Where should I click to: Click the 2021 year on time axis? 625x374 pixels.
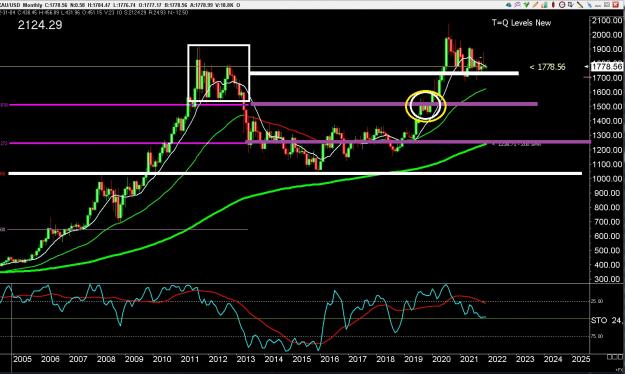tap(469, 359)
